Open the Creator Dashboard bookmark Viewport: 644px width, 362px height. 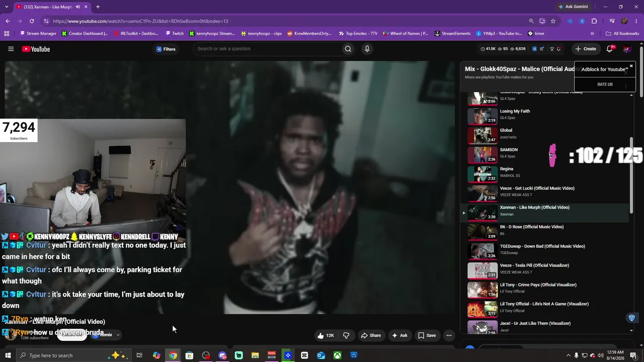coord(85,34)
